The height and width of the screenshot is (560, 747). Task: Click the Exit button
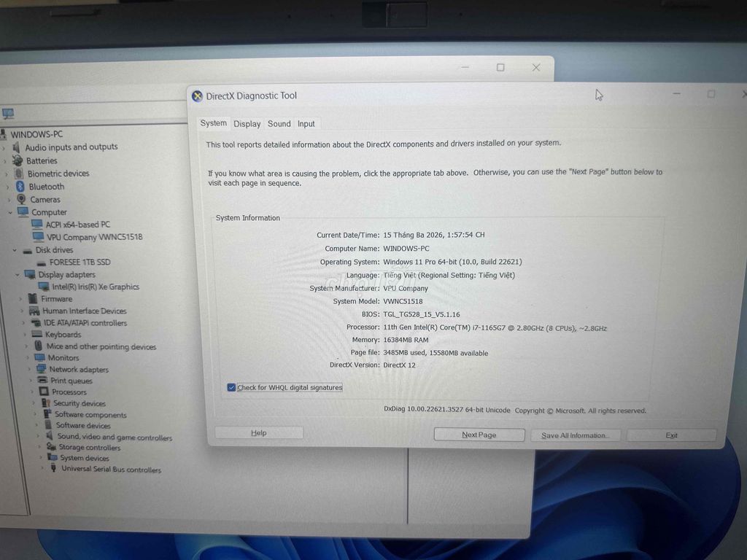[x=671, y=435]
